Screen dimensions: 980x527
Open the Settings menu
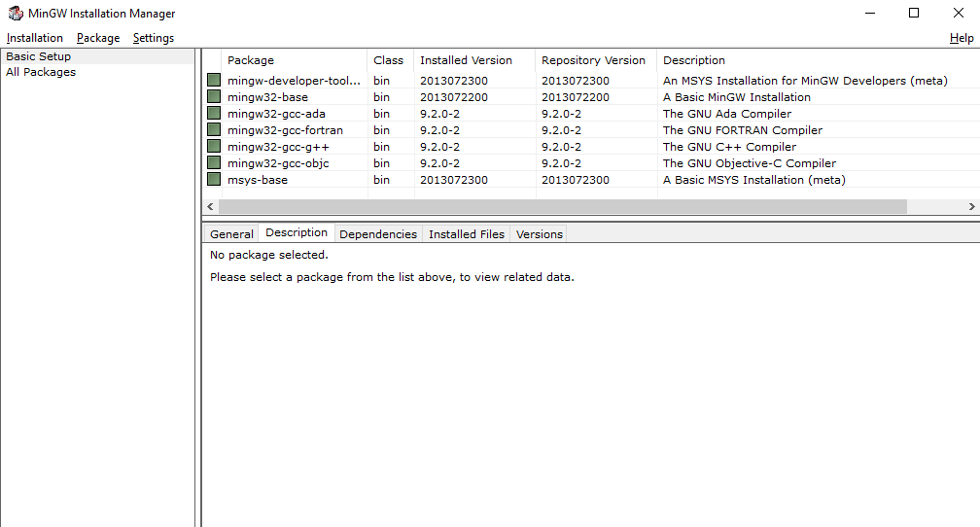point(154,38)
